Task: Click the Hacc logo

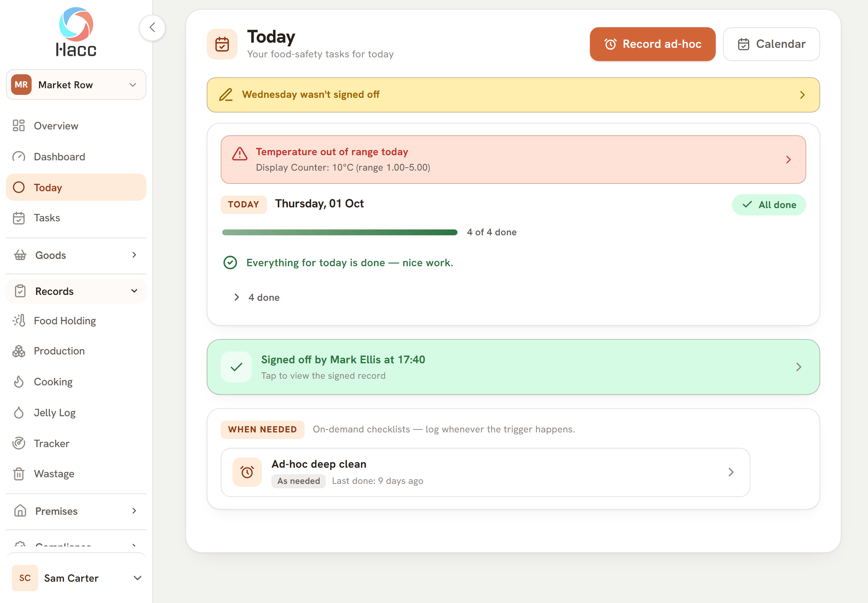Action: point(76,32)
